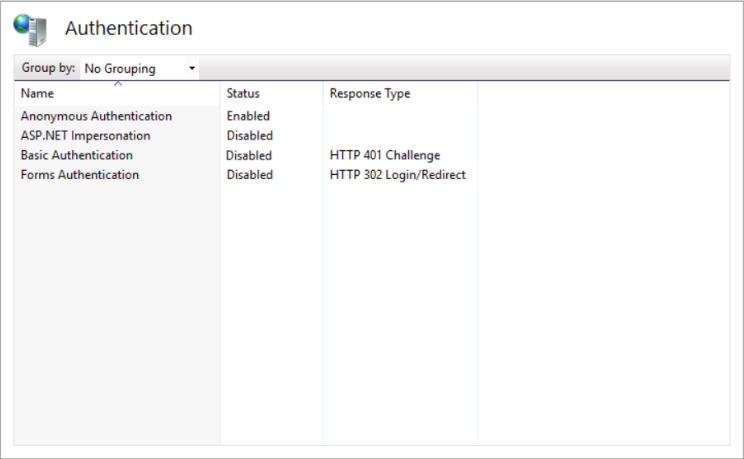
Task: Click the HTTP 302 Login/Redirect response type
Action: click(397, 175)
